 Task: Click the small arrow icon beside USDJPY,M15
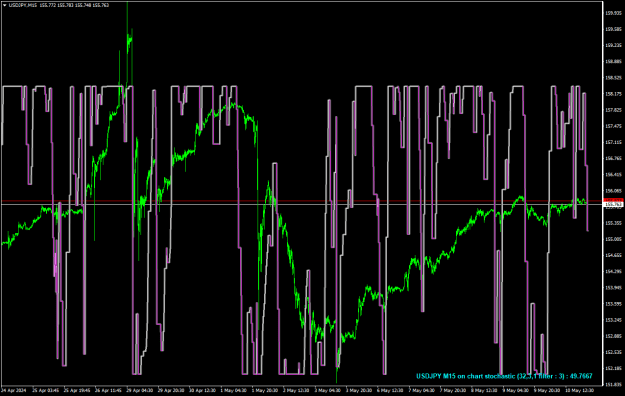4,5
